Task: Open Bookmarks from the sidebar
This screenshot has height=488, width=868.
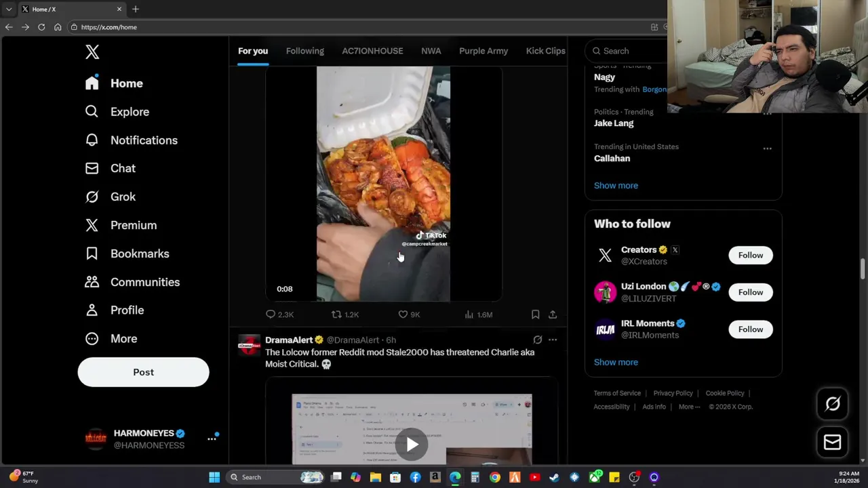Action: pos(127,253)
